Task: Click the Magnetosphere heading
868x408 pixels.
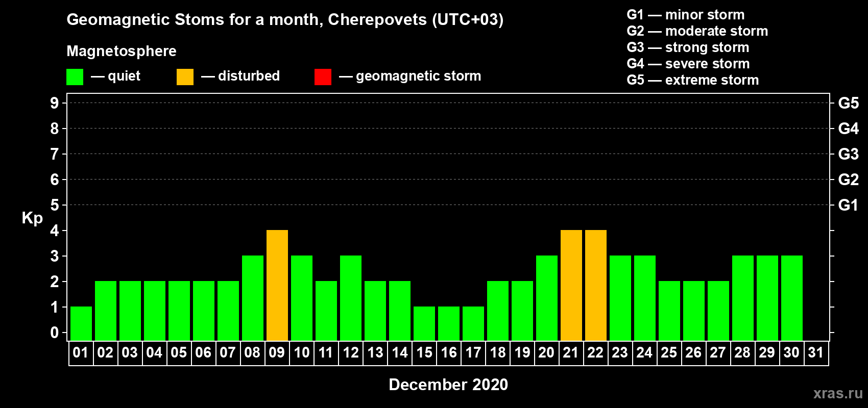Action: click(122, 51)
